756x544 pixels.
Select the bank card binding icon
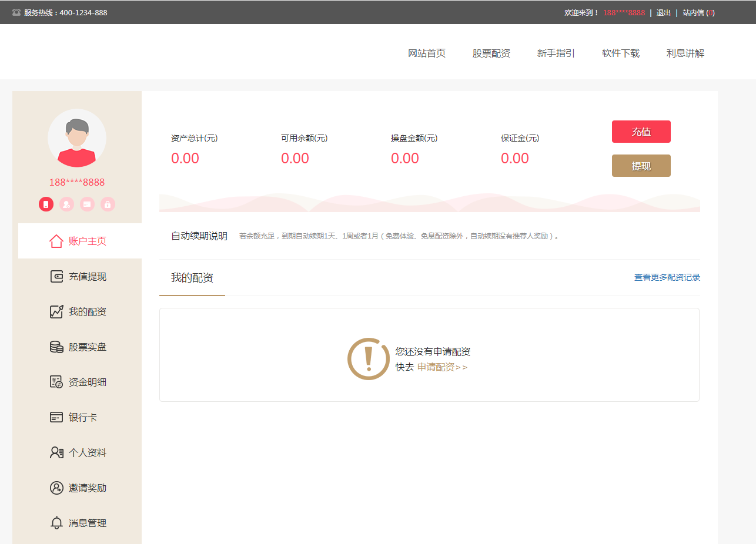(x=87, y=204)
